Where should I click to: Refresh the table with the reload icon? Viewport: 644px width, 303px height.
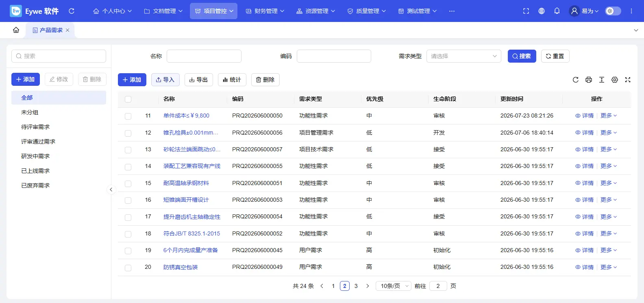point(576,80)
